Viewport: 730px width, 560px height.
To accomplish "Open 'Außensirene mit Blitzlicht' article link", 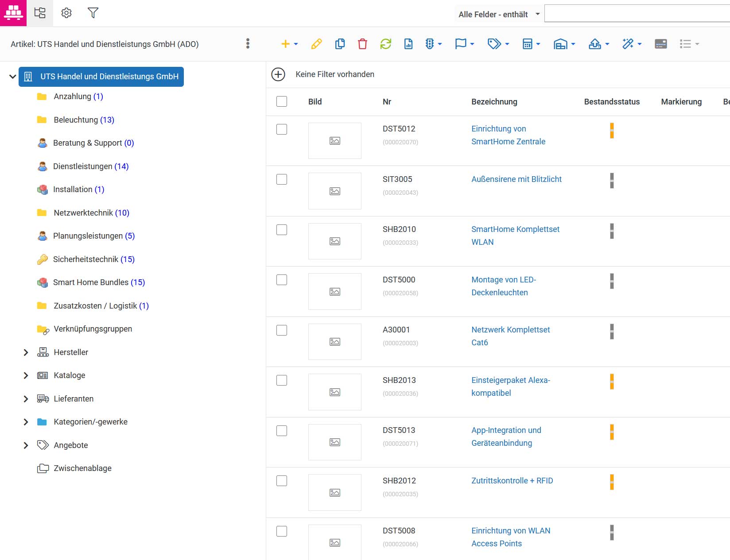I will (x=516, y=179).
